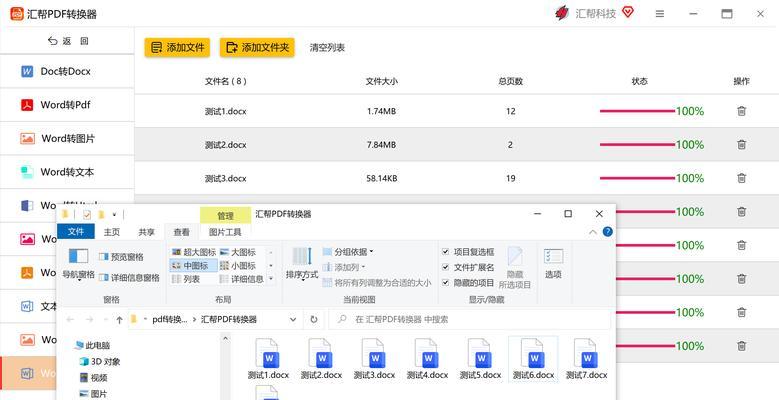Choose 中图标 layout in Explorer

point(194,266)
